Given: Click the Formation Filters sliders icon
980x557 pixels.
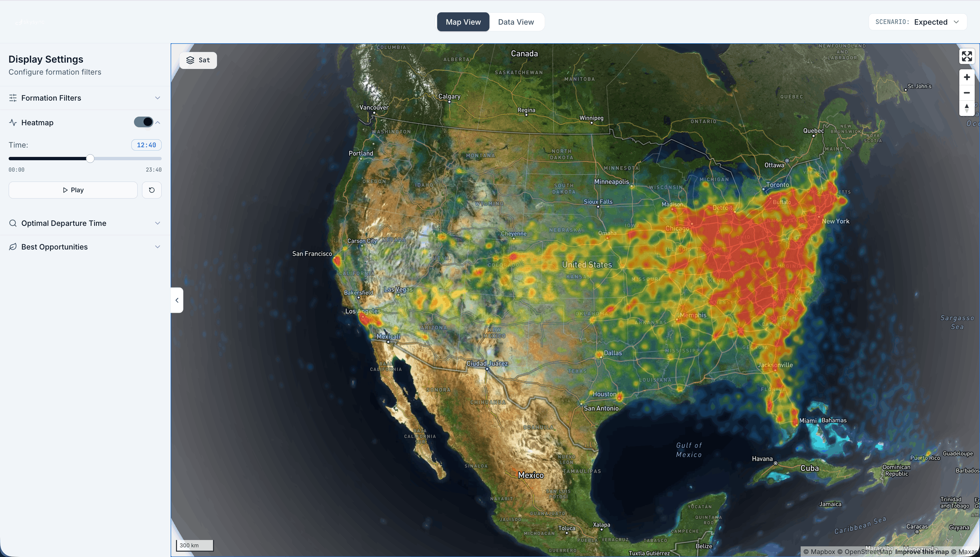Looking at the screenshot, I should pos(13,98).
